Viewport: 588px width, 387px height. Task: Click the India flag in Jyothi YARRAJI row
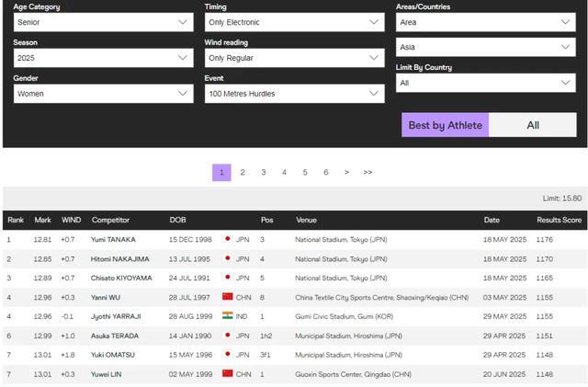pyautogui.click(x=228, y=316)
